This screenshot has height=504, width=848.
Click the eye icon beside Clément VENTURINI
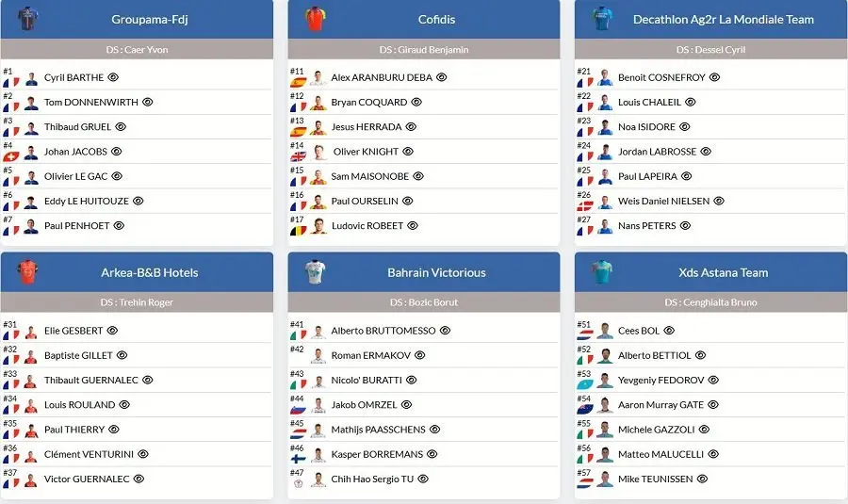[143, 454]
